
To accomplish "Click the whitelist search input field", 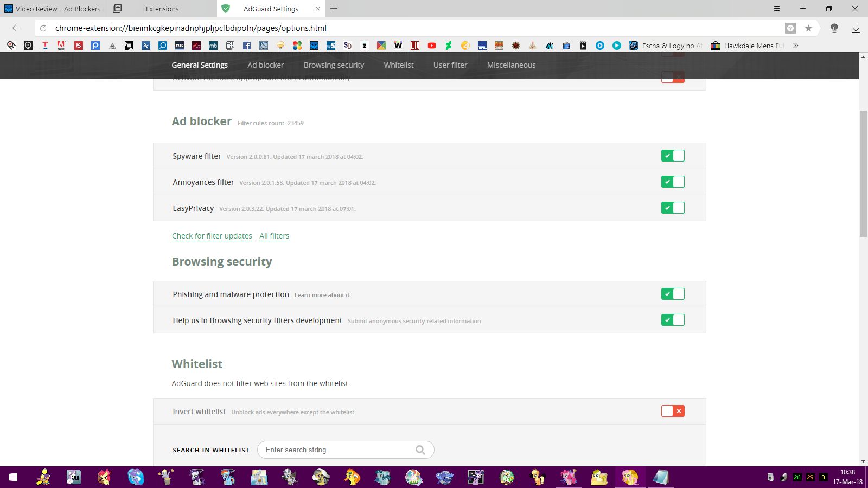I will (346, 450).
